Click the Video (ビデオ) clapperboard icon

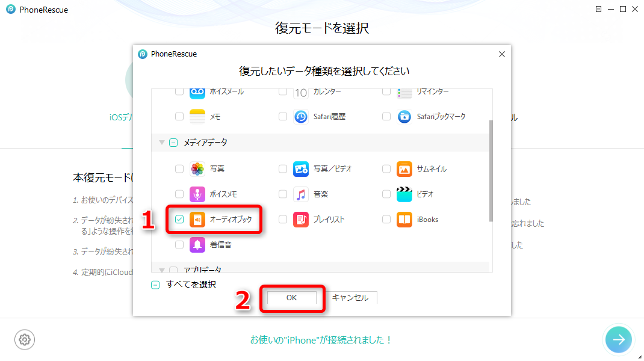[404, 194]
